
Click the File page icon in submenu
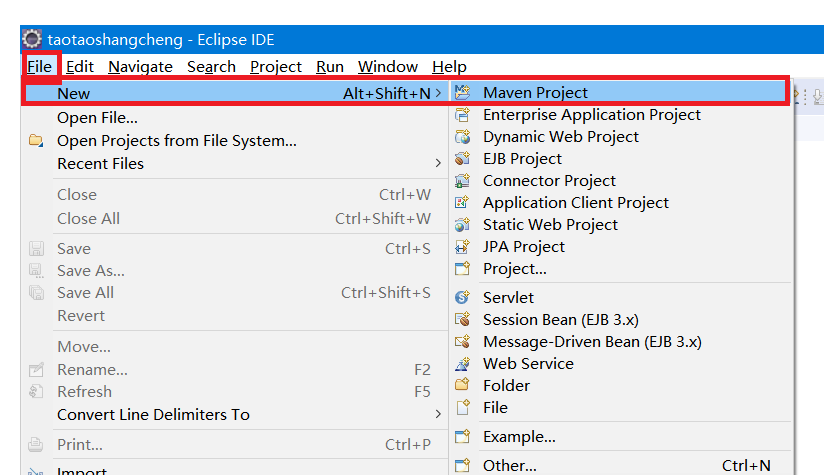pyautogui.click(x=462, y=408)
